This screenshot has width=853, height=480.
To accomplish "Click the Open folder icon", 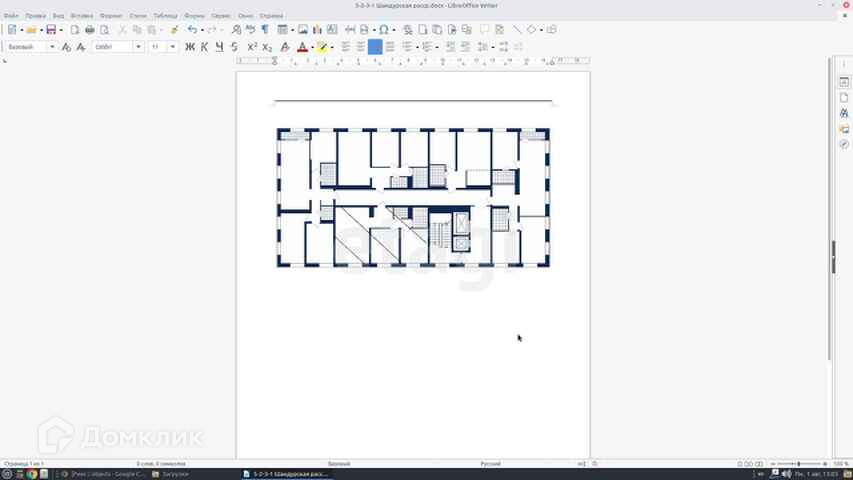I will coord(32,30).
